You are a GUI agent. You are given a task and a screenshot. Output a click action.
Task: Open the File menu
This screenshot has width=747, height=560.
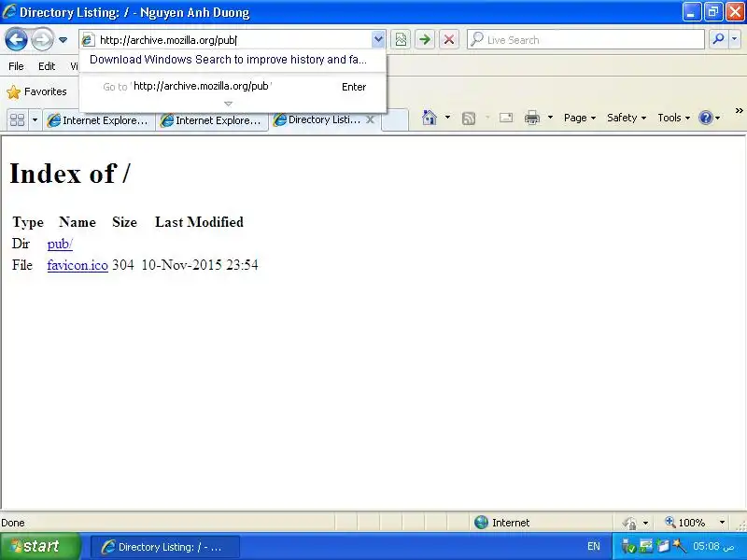click(x=16, y=66)
